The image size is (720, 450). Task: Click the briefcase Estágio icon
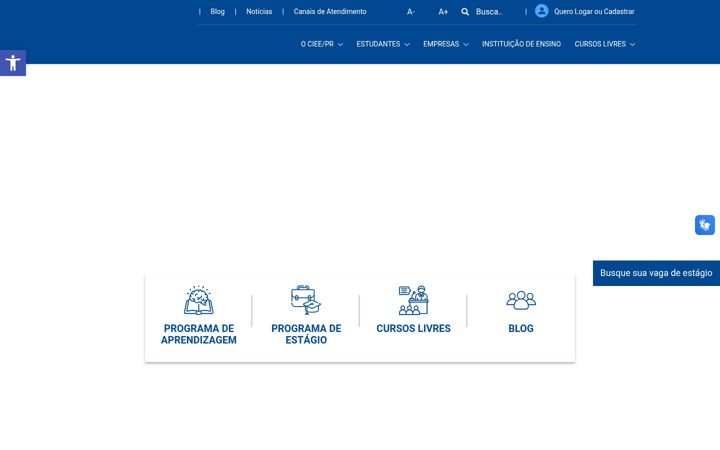click(x=306, y=300)
